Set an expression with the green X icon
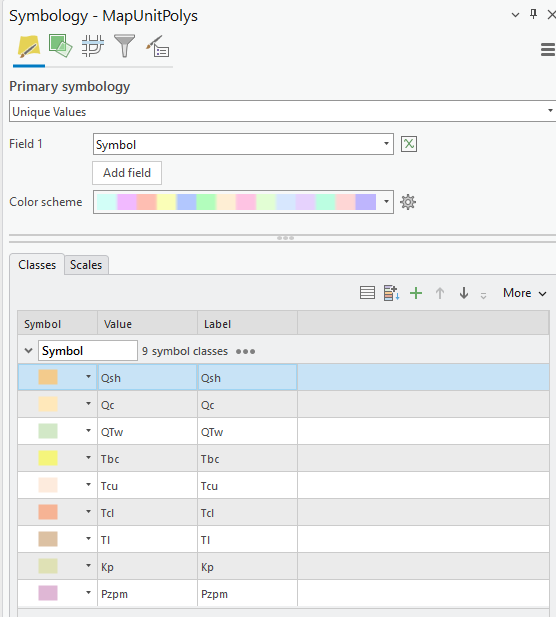556x617 pixels. (409, 144)
